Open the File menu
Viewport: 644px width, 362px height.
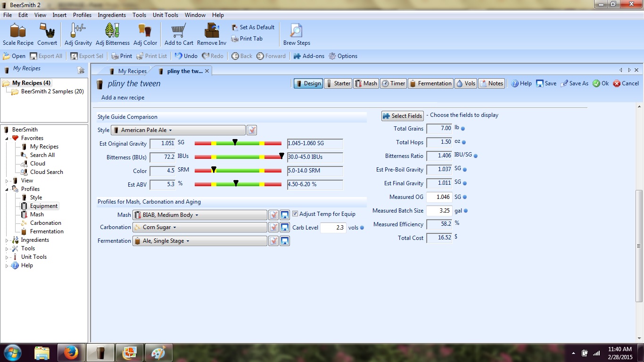(x=8, y=15)
